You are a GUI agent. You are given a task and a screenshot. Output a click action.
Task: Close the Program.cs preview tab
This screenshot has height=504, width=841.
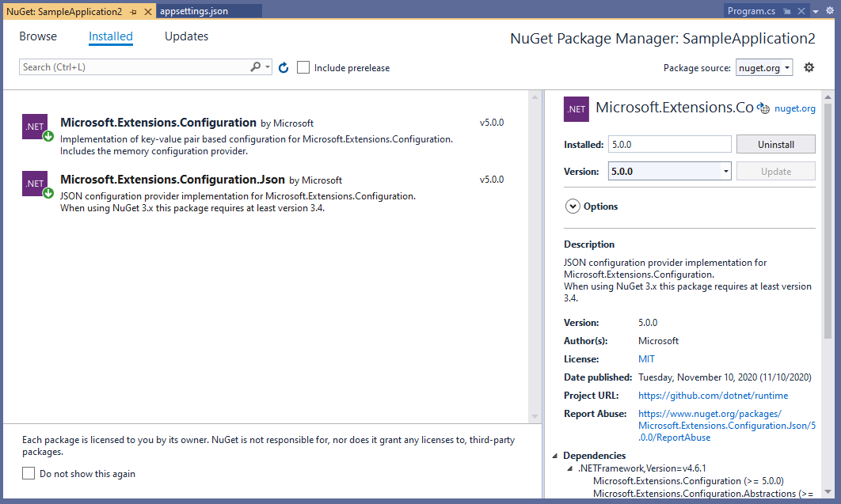801,11
